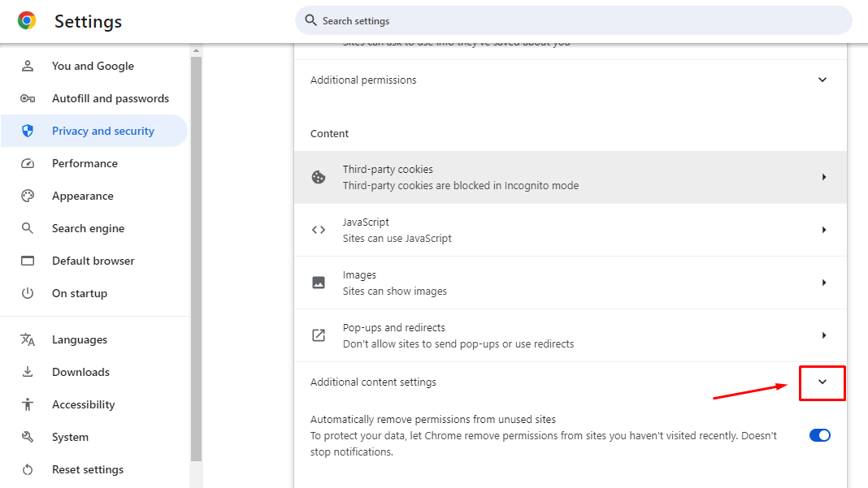This screenshot has height=488, width=868.
Task: Click the cookie icon for Third-party cookies
Action: click(x=319, y=177)
